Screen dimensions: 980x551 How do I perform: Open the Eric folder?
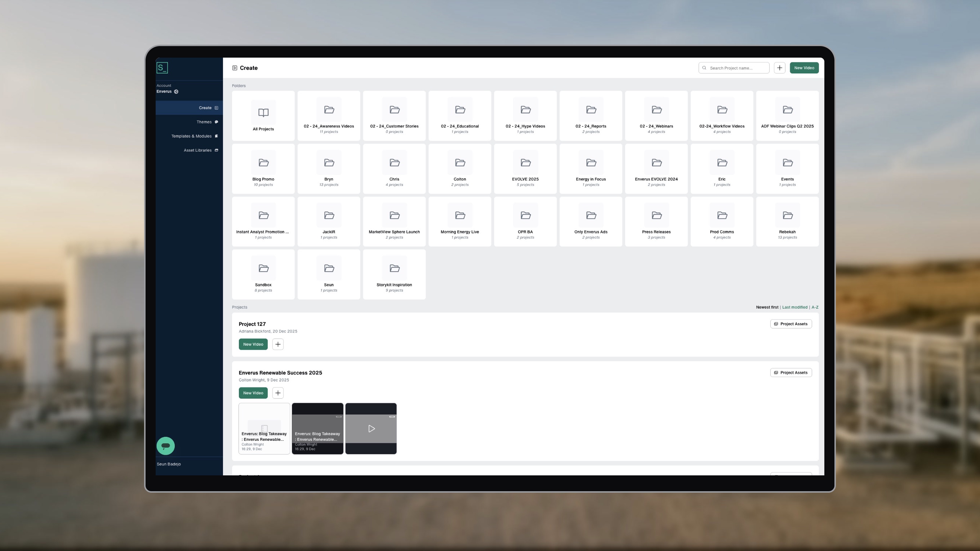tap(722, 169)
